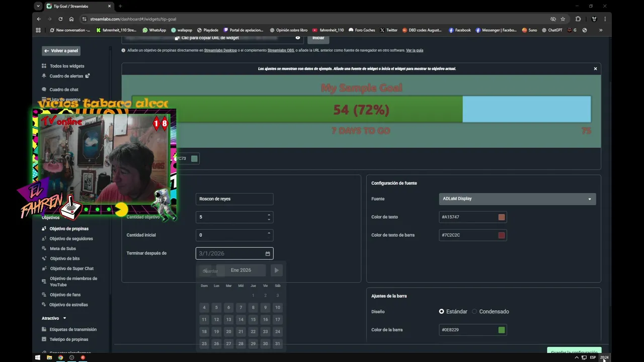Open the Windows Start menu
The width and height of the screenshot is (644, 362).
[38, 357]
